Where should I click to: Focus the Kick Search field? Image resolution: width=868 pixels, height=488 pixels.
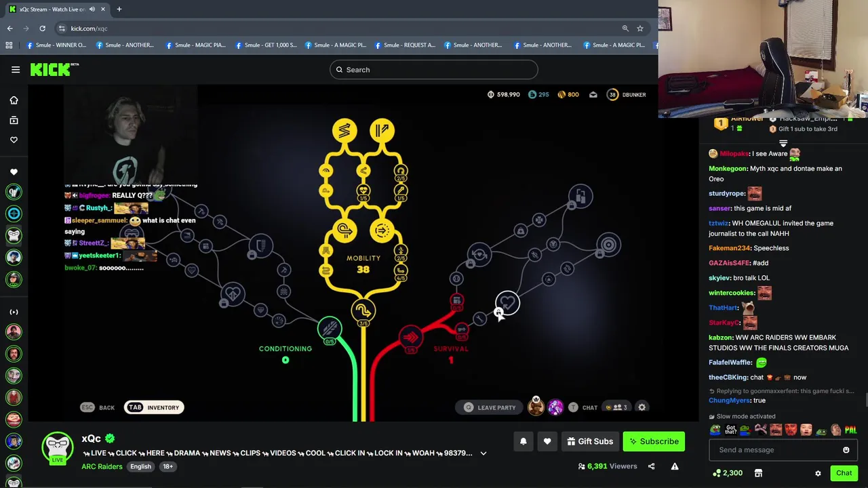point(434,69)
